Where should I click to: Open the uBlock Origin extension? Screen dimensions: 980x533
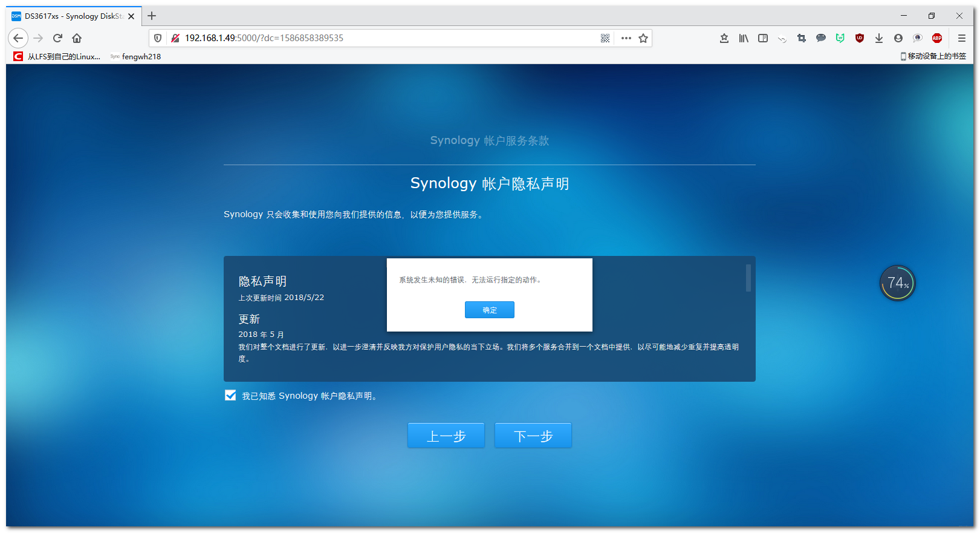(860, 38)
